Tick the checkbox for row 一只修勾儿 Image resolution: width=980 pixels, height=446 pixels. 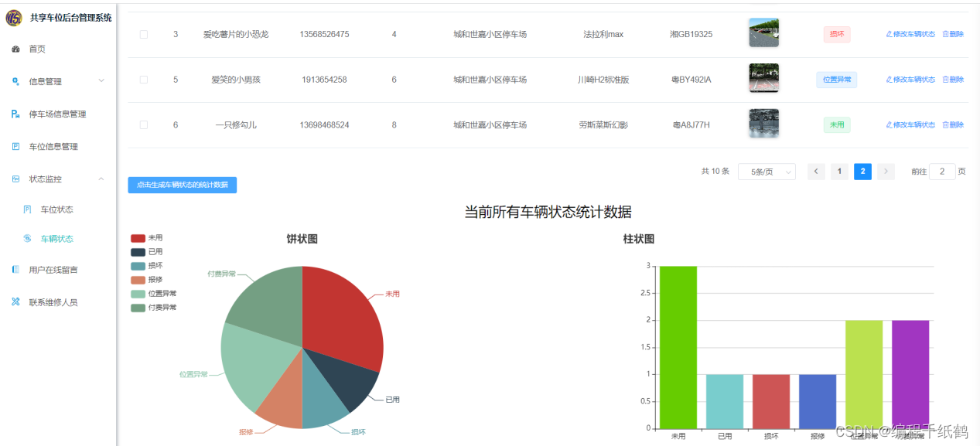pyautogui.click(x=143, y=124)
